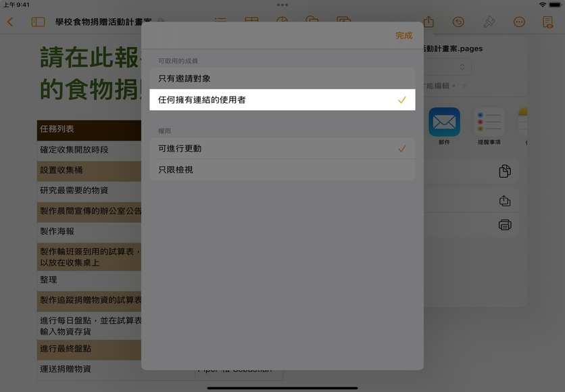Tap the undo arrow icon
This screenshot has width=565, height=392.
coord(458,22)
